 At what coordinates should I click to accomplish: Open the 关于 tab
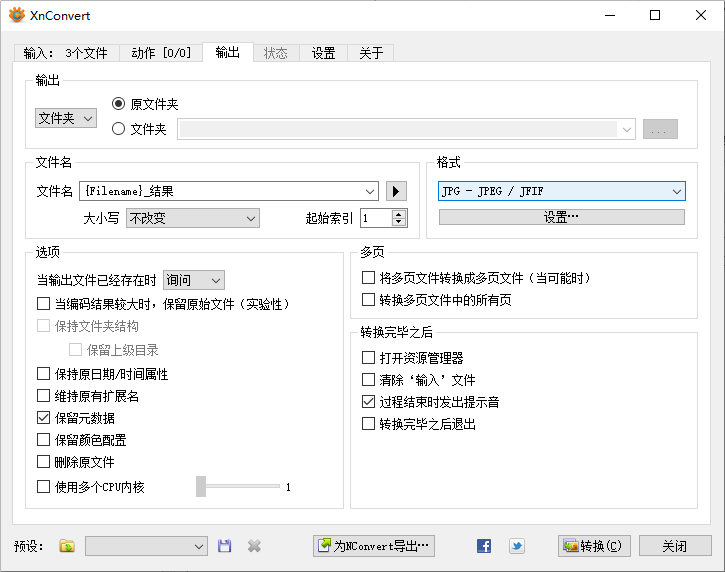pos(371,53)
